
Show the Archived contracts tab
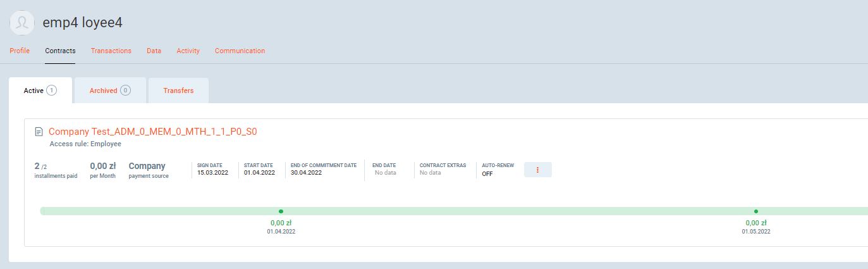click(x=109, y=91)
